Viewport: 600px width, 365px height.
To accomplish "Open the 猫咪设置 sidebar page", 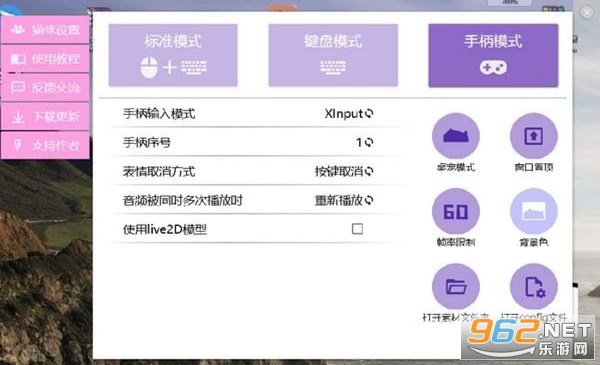I will pos(45,29).
